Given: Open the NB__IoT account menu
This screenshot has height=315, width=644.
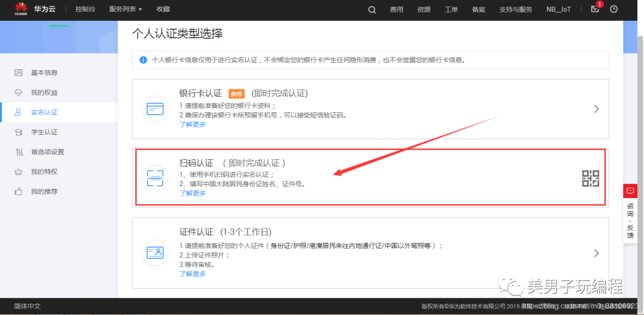Looking at the screenshot, I should click(559, 10).
